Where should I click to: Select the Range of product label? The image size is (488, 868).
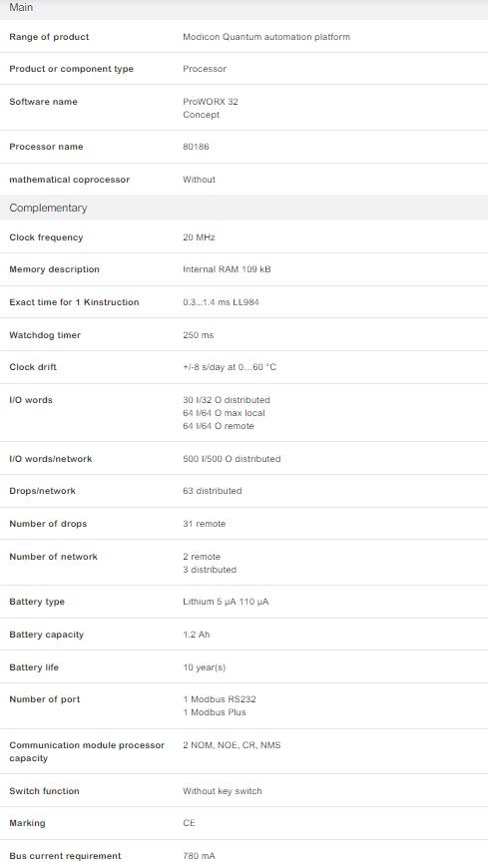[x=49, y=37]
